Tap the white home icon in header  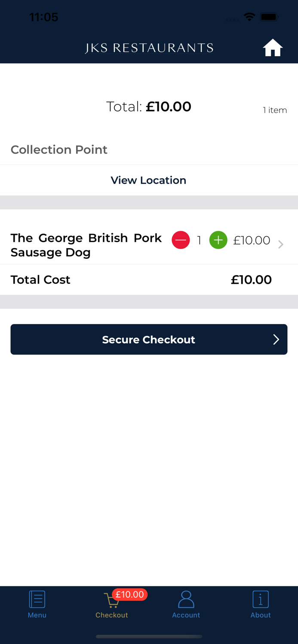(273, 48)
